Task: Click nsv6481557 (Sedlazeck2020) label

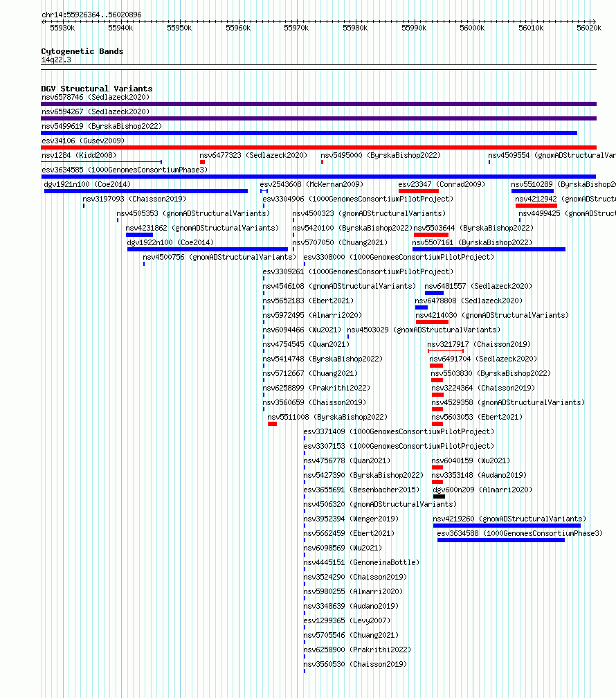Action: click(478, 286)
